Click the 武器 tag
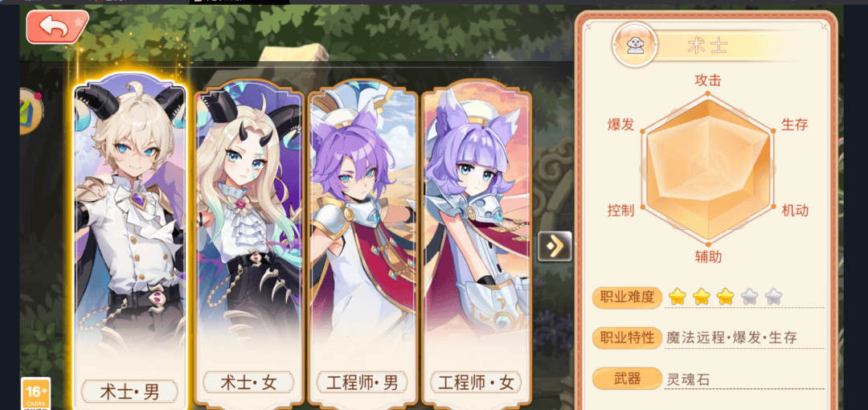The image size is (868, 410). click(x=627, y=379)
